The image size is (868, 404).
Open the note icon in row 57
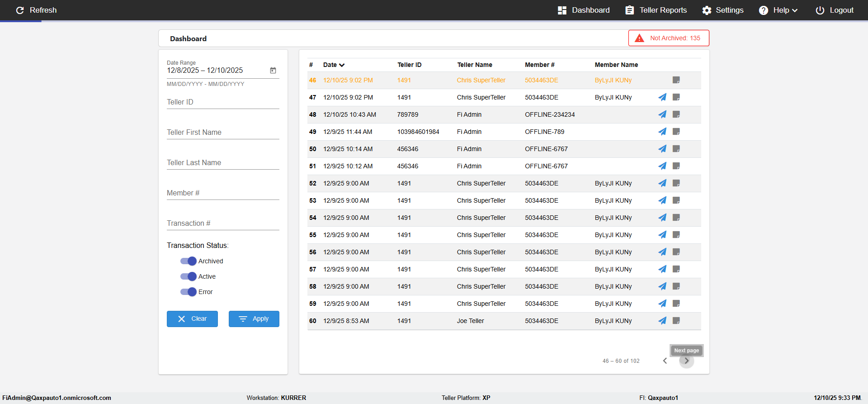coord(676,269)
